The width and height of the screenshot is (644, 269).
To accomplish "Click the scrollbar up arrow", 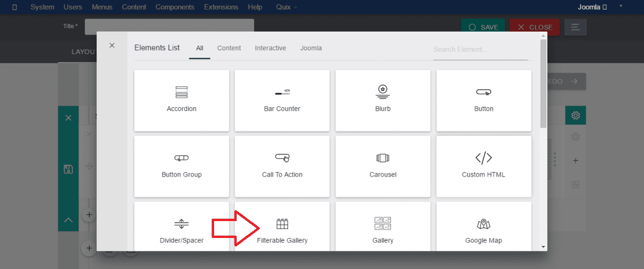I will [543, 36].
